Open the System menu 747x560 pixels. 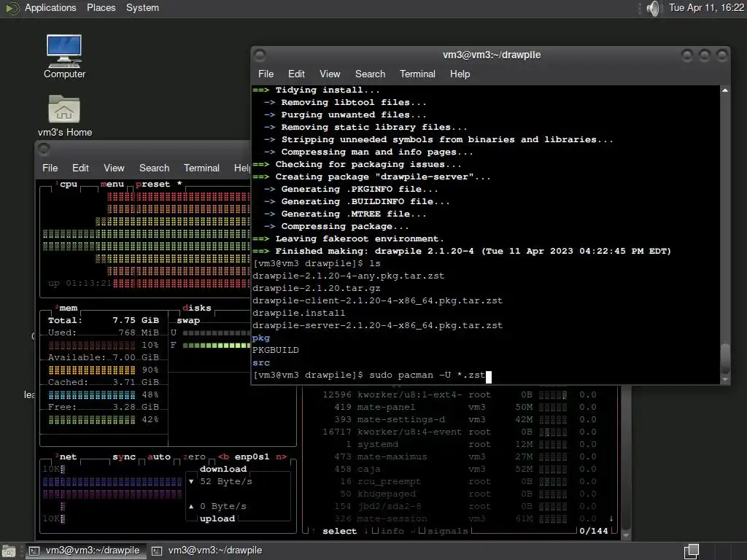point(142,7)
